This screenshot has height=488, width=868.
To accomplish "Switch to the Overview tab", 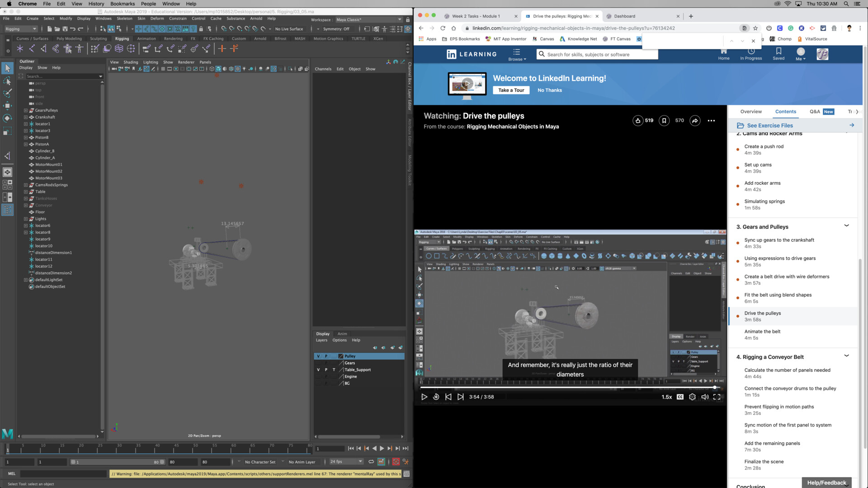I will pos(750,112).
